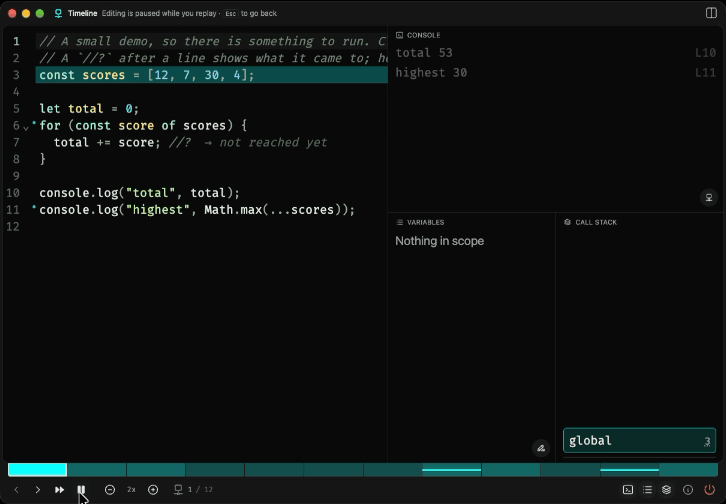This screenshot has height=504, width=726.
Task: Select the global call stack frame
Action: 639,440
